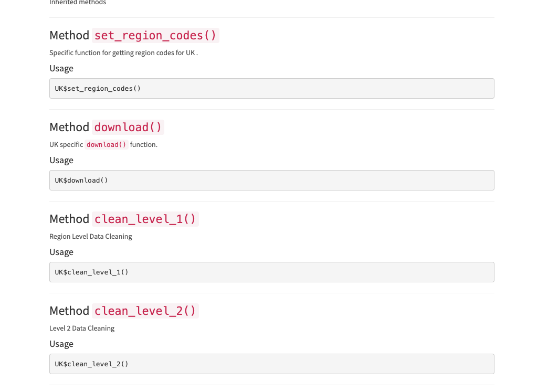The width and height of the screenshot is (537, 392).
Task: Click the Method label beside set_region_codes()
Action: 69,35
